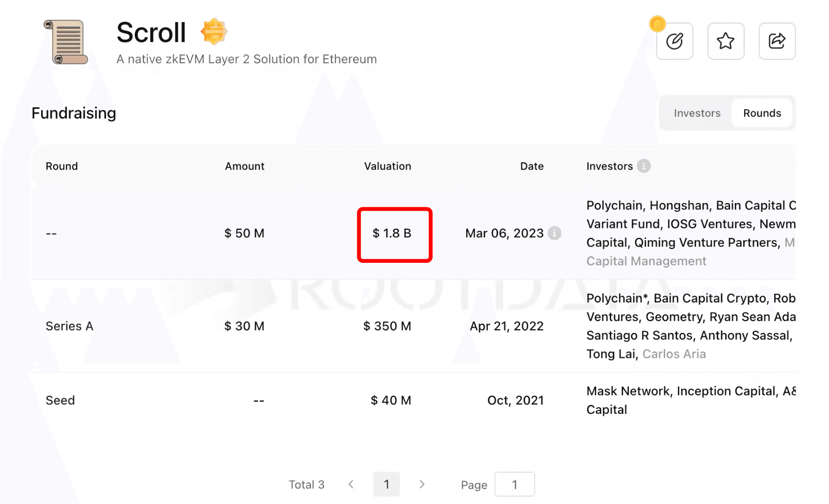829x504 pixels.
Task: Open Bain Capital Crypto in Series A row
Action: (x=710, y=299)
